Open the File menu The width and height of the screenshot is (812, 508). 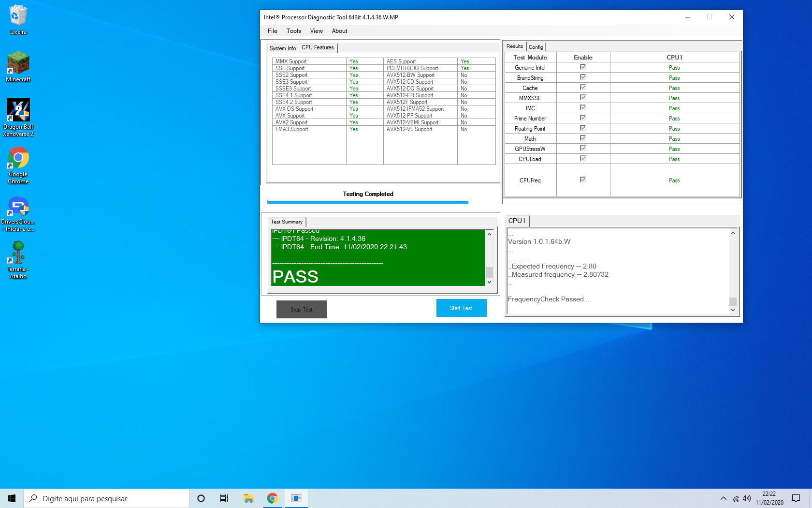(273, 31)
